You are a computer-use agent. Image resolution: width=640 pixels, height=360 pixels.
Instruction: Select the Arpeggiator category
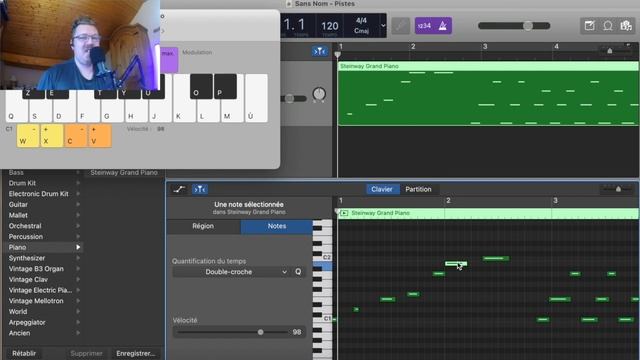click(43, 322)
